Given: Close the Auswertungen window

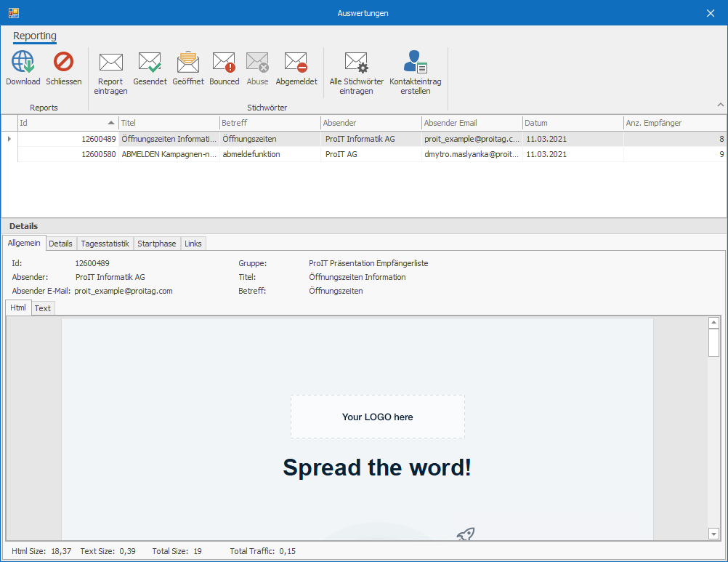Looking at the screenshot, I should point(711,13).
